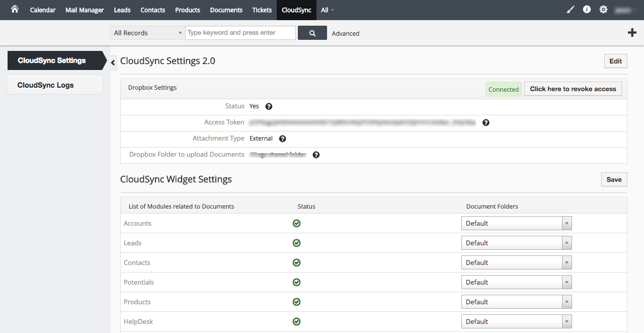Open the theme paintbrush icon

pyautogui.click(x=570, y=10)
